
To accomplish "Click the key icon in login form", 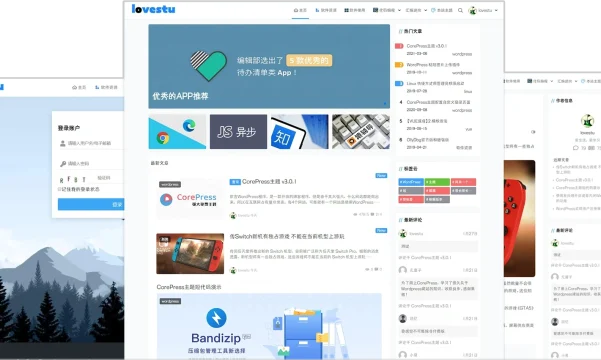I will click(63, 164).
